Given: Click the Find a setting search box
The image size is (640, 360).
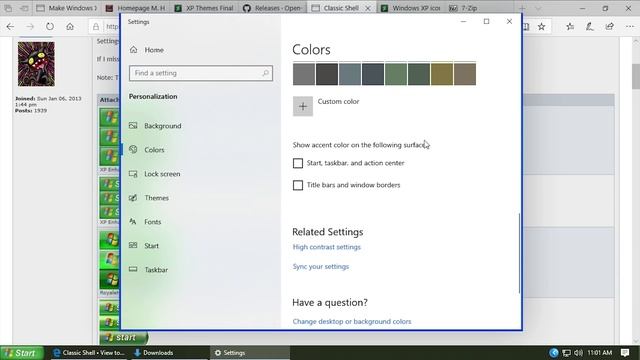Looking at the screenshot, I should click(201, 73).
